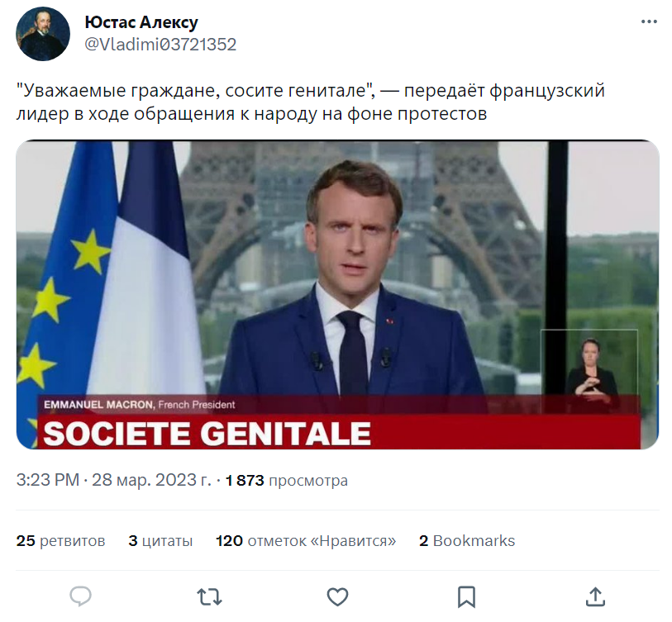Click the @Vladimi03721352 handle
The height and width of the screenshot is (622, 672).
[x=161, y=45]
